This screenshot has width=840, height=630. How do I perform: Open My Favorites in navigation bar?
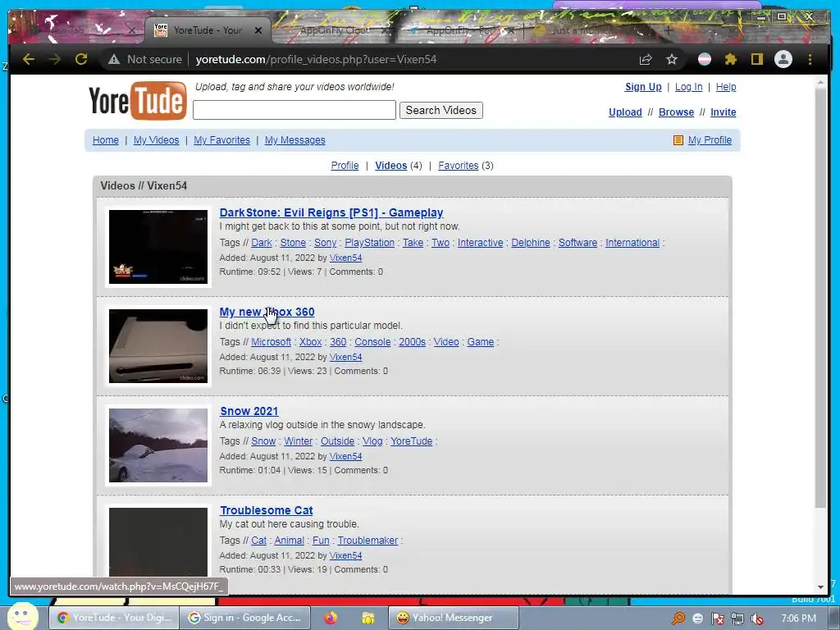pos(221,139)
